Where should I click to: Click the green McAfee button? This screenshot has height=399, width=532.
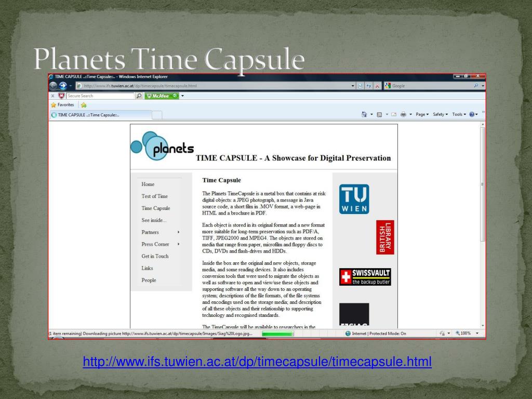click(x=162, y=96)
